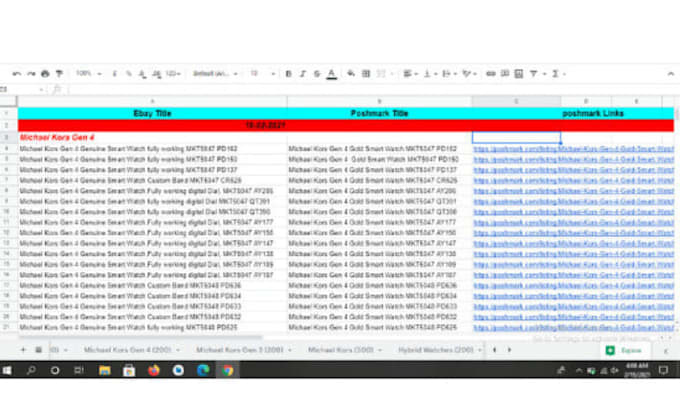Decrease decimal places

(142, 74)
